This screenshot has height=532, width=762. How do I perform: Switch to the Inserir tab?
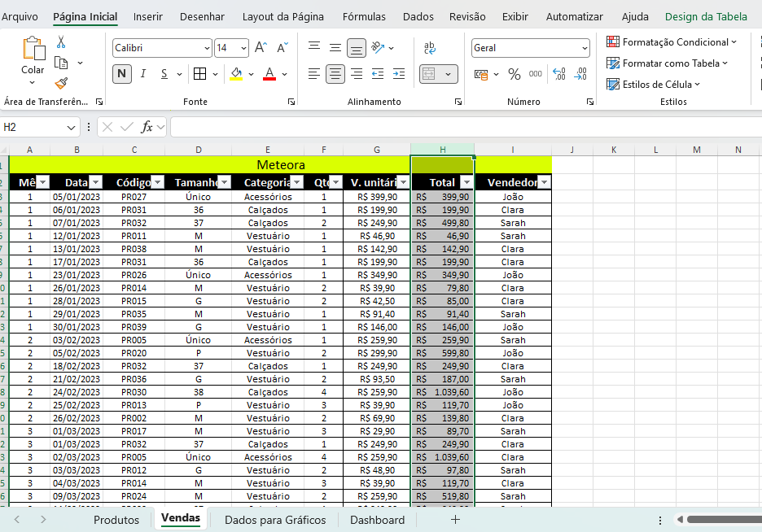pos(147,16)
